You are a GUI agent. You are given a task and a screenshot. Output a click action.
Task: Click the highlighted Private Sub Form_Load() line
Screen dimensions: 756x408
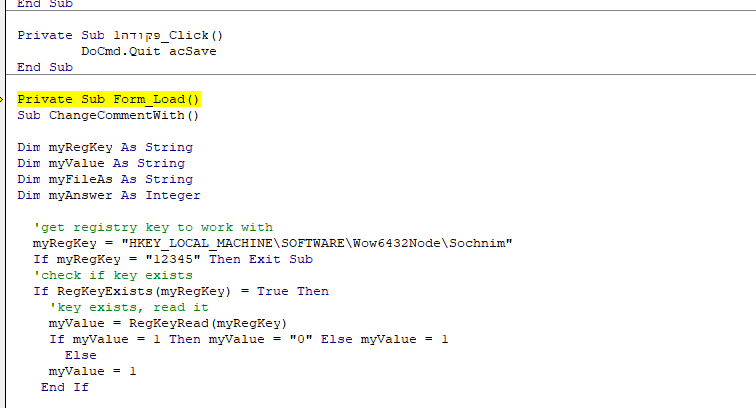109,99
